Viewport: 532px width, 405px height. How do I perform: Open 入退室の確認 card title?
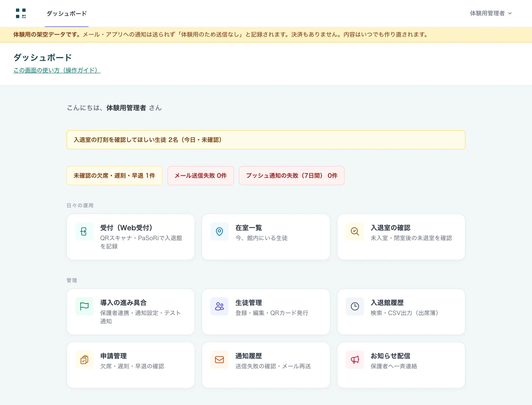(x=390, y=228)
